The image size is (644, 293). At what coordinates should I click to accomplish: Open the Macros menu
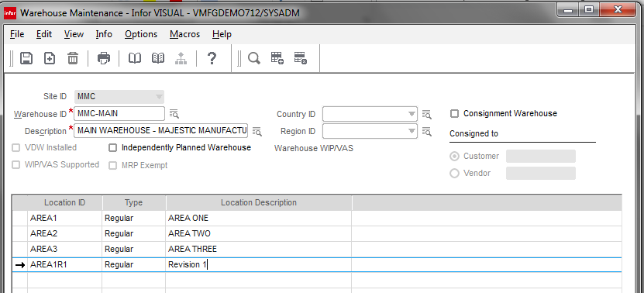tap(184, 34)
